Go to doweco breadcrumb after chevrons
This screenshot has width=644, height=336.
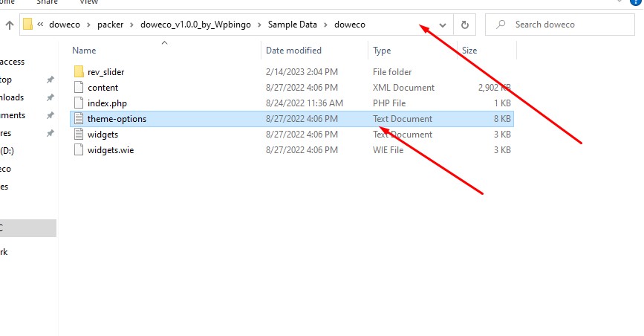[65, 25]
